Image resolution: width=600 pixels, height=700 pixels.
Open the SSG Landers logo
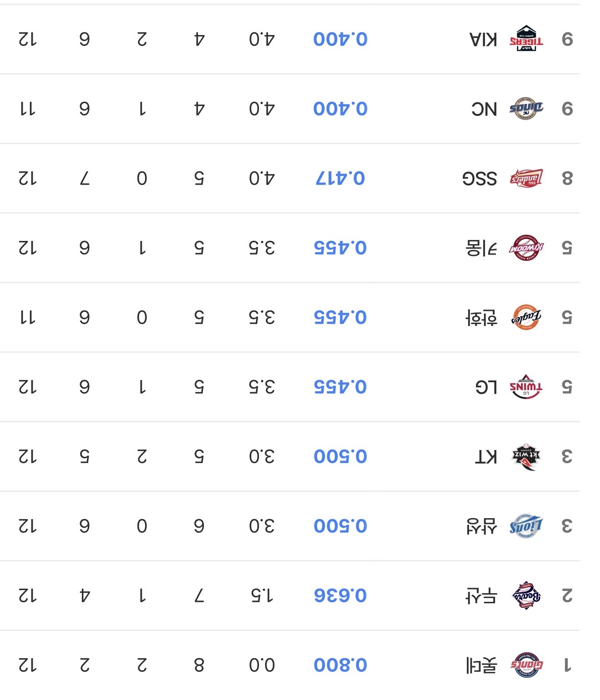pos(526,178)
